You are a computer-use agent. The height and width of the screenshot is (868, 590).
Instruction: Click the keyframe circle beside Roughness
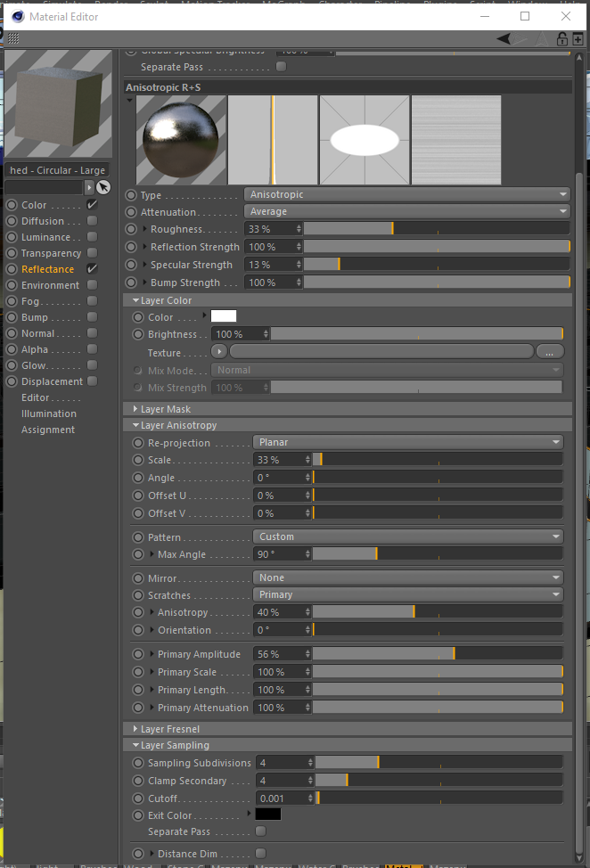[132, 230]
